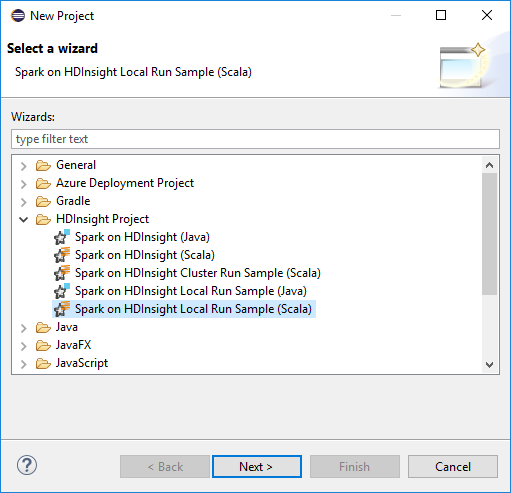Click the Gradle folder icon
Screen dimensions: 511x493
click(x=43, y=201)
